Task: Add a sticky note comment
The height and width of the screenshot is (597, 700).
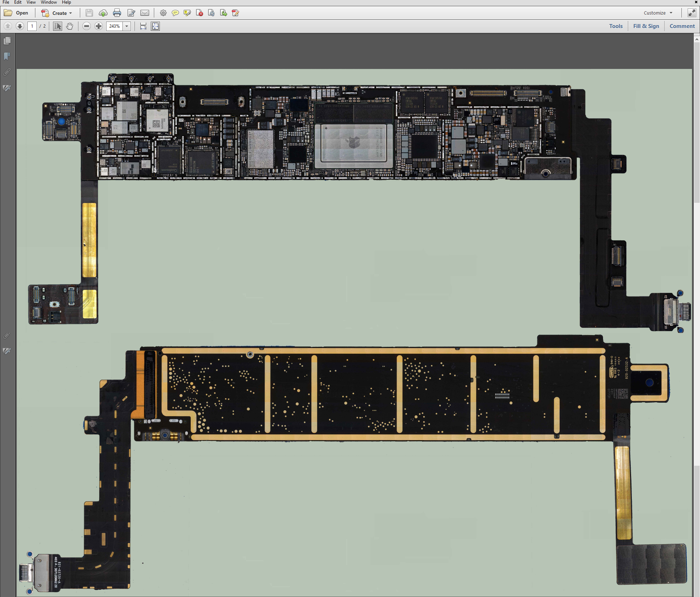Action: (175, 13)
